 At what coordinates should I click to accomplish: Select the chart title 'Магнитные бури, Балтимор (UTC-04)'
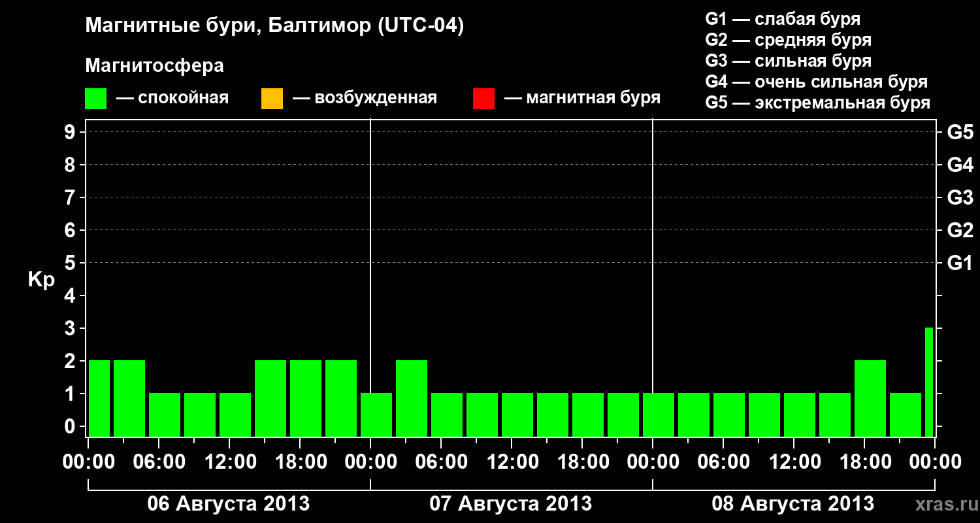(274, 27)
